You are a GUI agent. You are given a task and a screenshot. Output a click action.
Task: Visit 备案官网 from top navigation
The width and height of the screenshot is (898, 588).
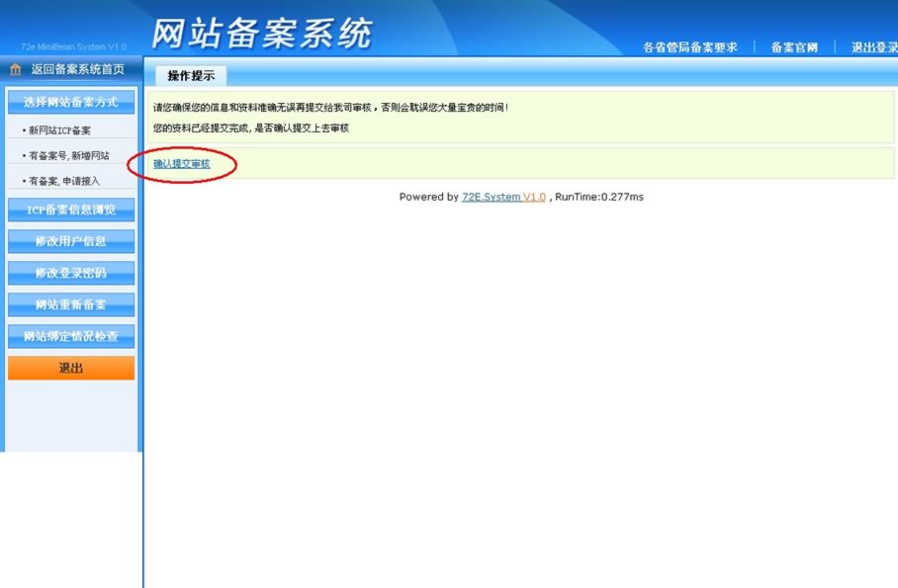(x=794, y=47)
